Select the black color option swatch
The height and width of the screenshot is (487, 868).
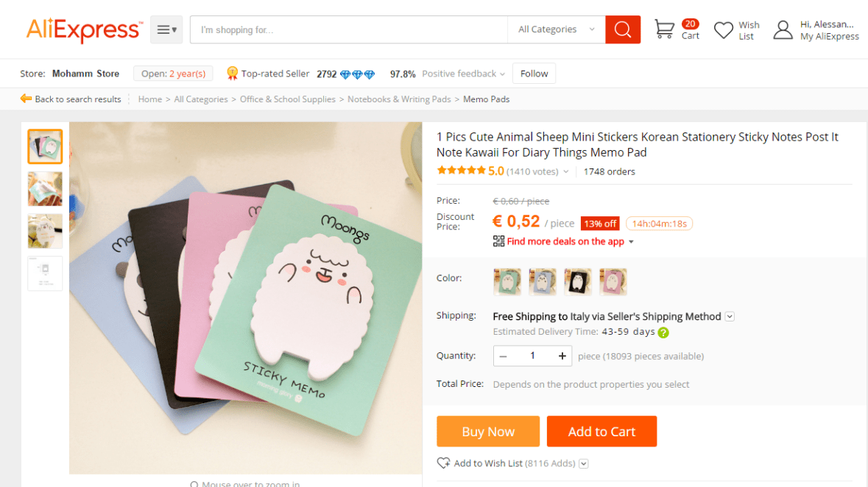click(x=578, y=282)
